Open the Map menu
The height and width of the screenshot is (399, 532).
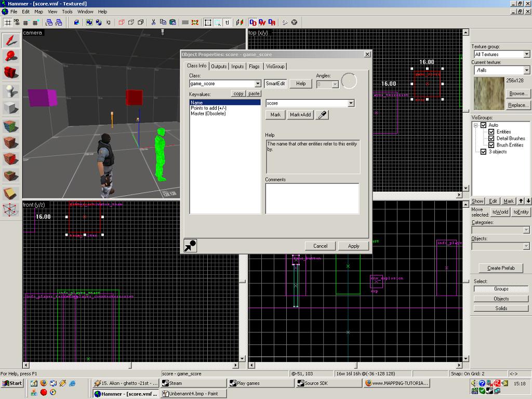(x=38, y=11)
